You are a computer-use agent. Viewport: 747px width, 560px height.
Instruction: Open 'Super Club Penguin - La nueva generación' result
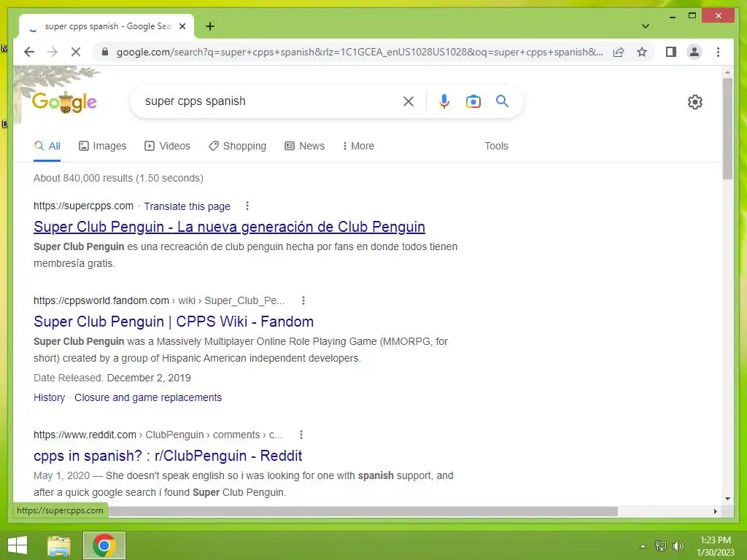pyautogui.click(x=229, y=227)
